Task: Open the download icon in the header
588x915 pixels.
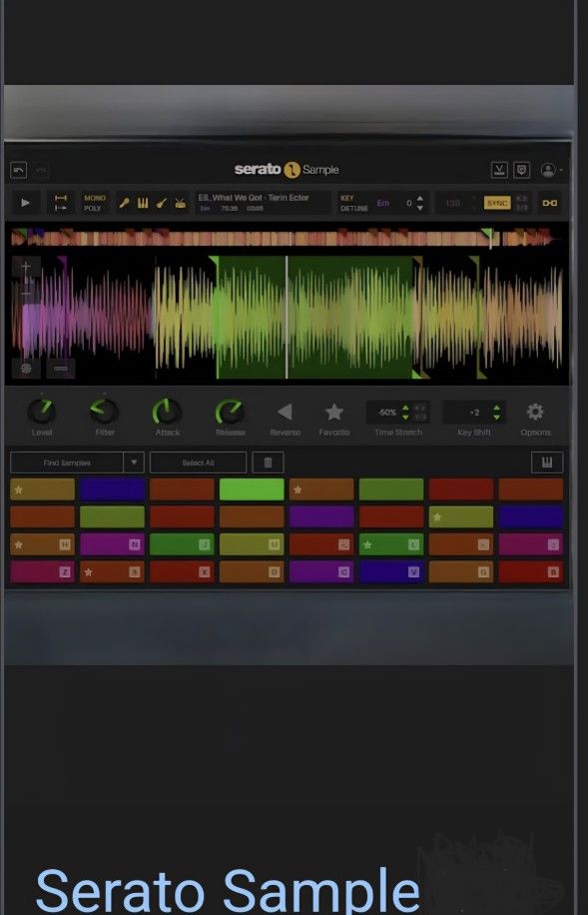Action: [499, 170]
